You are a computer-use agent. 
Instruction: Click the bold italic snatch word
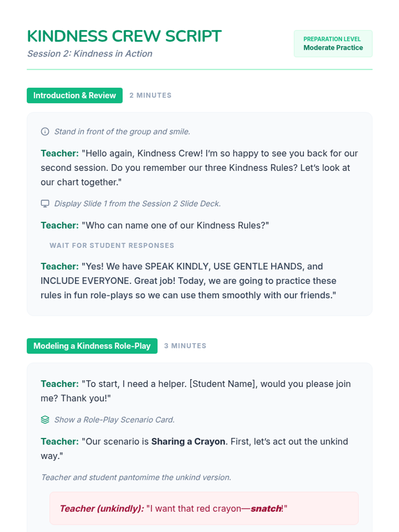266,509
